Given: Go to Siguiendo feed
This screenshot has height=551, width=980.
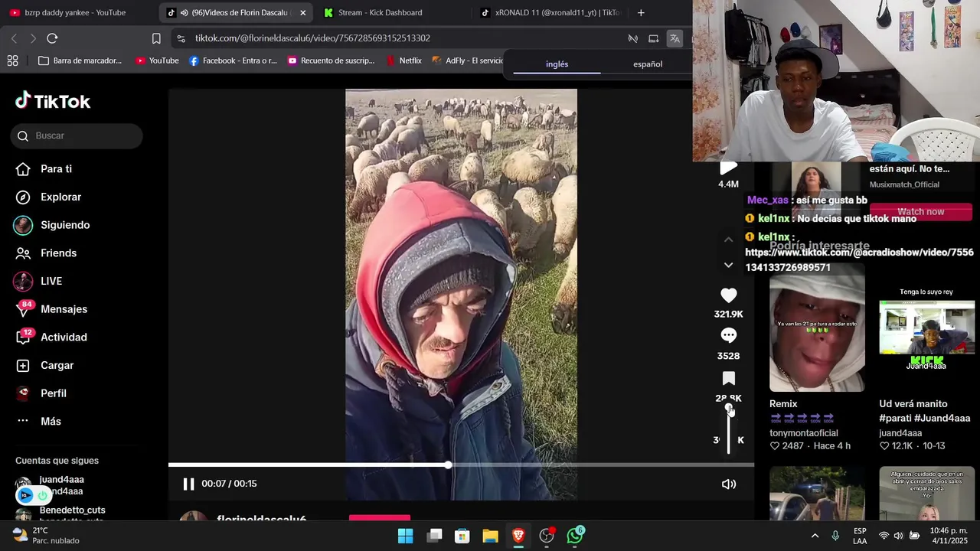Looking at the screenshot, I should [52, 225].
